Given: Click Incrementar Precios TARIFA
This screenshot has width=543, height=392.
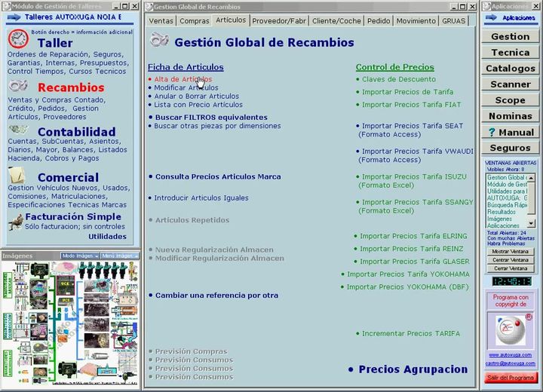Looking at the screenshot, I should (411, 333).
